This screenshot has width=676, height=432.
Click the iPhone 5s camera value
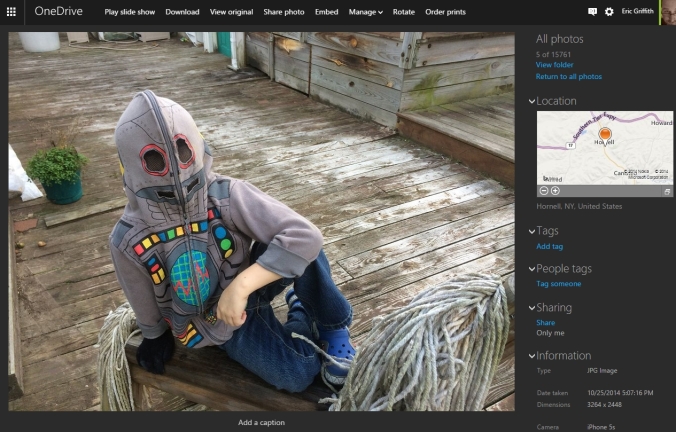pyautogui.click(x=601, y=427)
